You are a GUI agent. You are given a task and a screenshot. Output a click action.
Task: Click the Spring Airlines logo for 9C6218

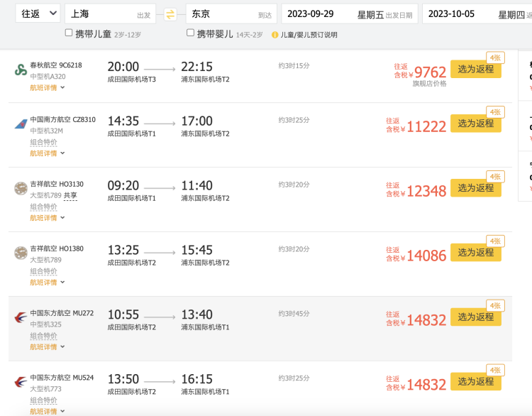coord(21,70)
